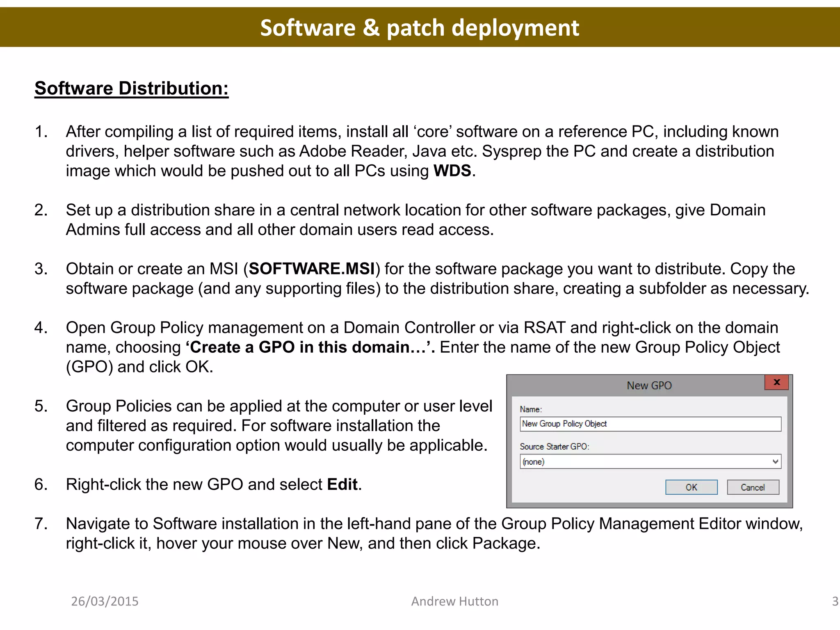Click the footer date 26/03/2015
The width and height of the screenshot is (840, 630).
(x=105, y=601)
